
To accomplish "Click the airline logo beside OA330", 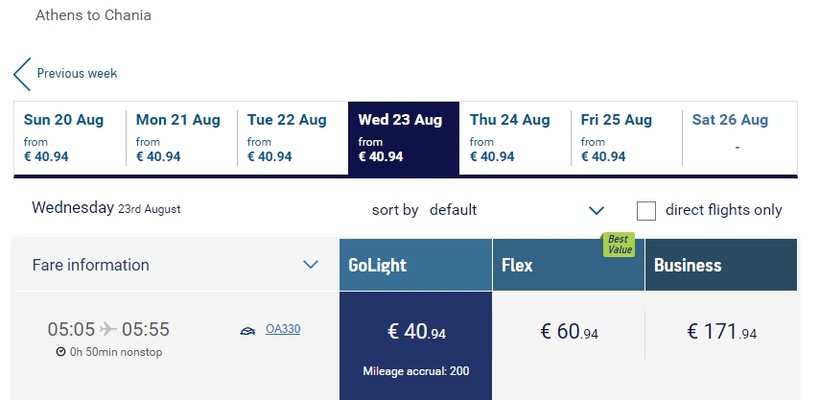I will pos(247,330).
